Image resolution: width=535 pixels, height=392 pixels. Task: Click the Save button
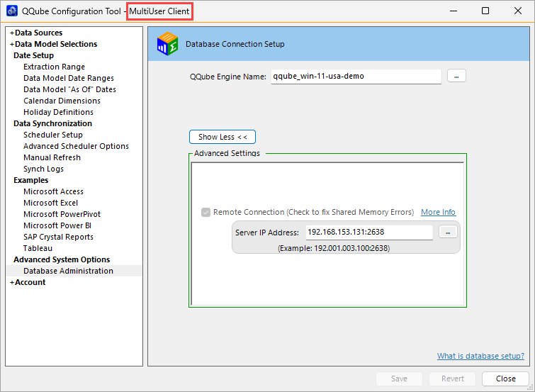399,379
